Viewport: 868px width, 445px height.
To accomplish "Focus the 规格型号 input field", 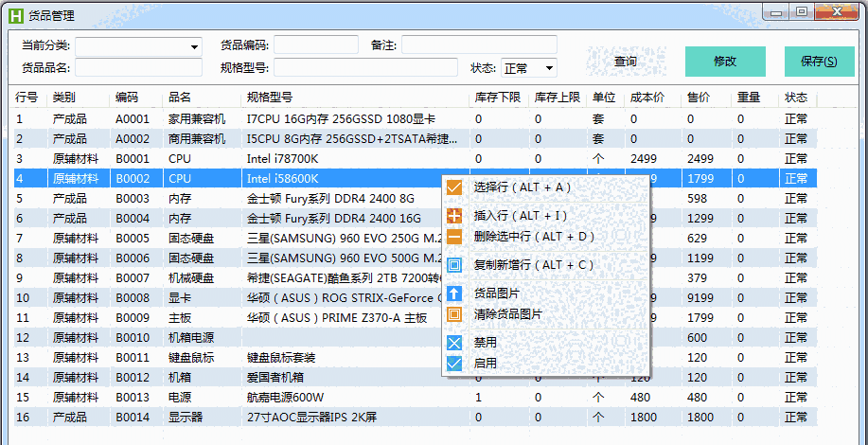I will (x=366, y=67).
